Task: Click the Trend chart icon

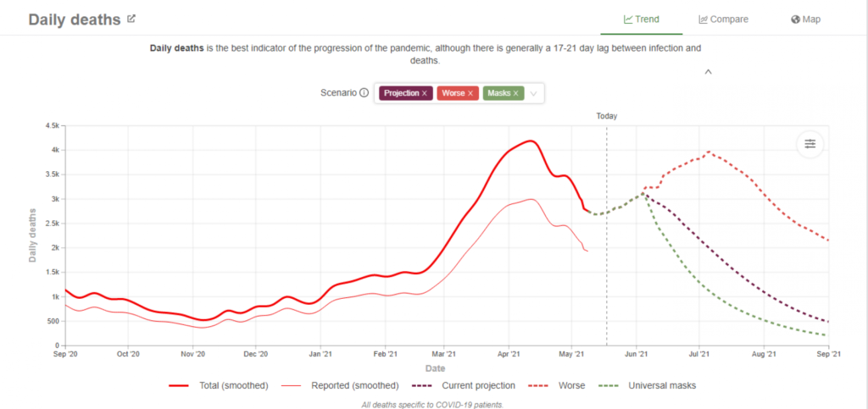Action: coord(628,19)
